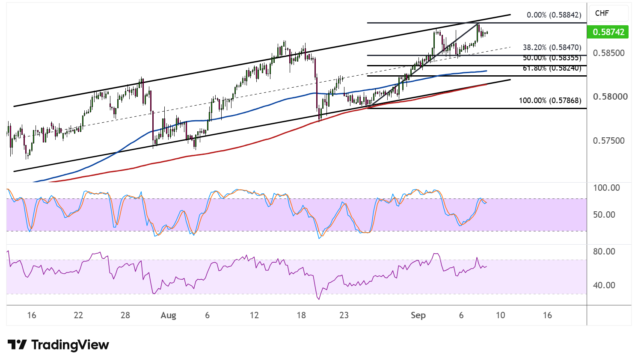Viewport: 638px width, 364px height.
Task: Select the 61.80% (0.58240) retracement label
Action: [552, 68]
